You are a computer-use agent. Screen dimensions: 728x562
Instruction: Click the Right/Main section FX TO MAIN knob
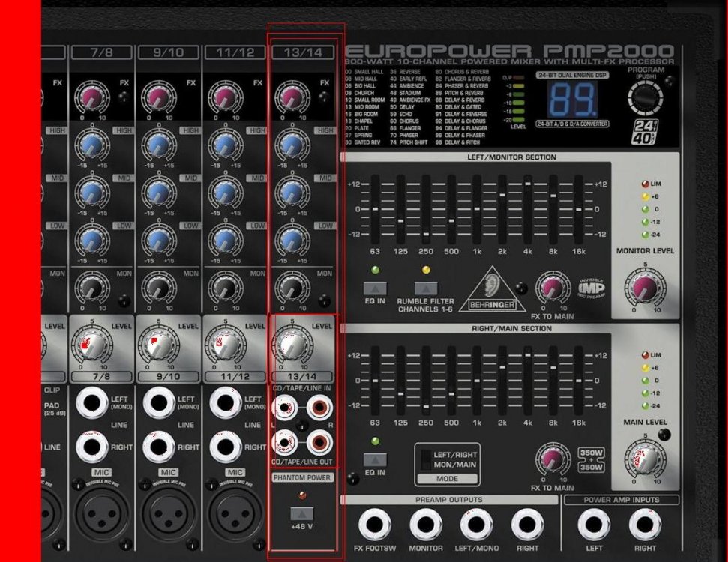(x=553, y=460)
